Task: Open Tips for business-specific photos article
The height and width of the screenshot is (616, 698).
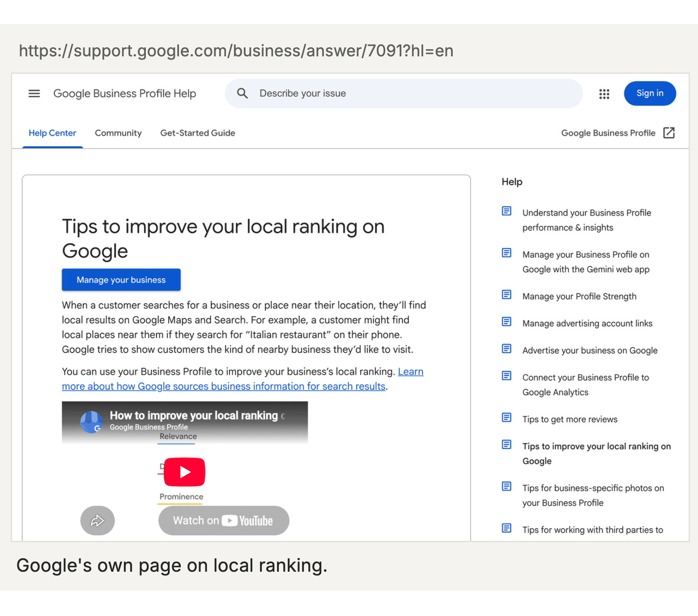Action: point(593,495)
